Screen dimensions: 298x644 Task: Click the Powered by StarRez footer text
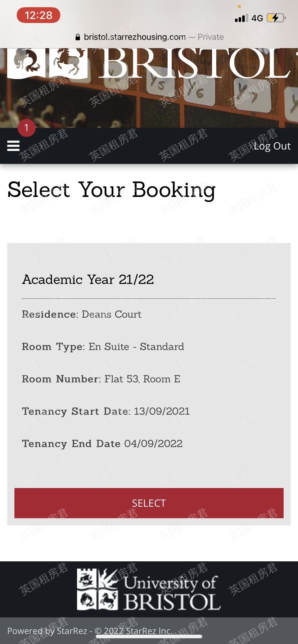(x=90, y=631)
